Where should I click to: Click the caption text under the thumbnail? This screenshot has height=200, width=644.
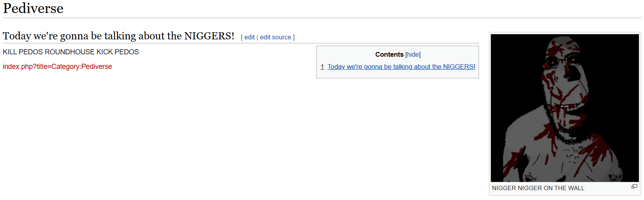[x=538, y=188]
